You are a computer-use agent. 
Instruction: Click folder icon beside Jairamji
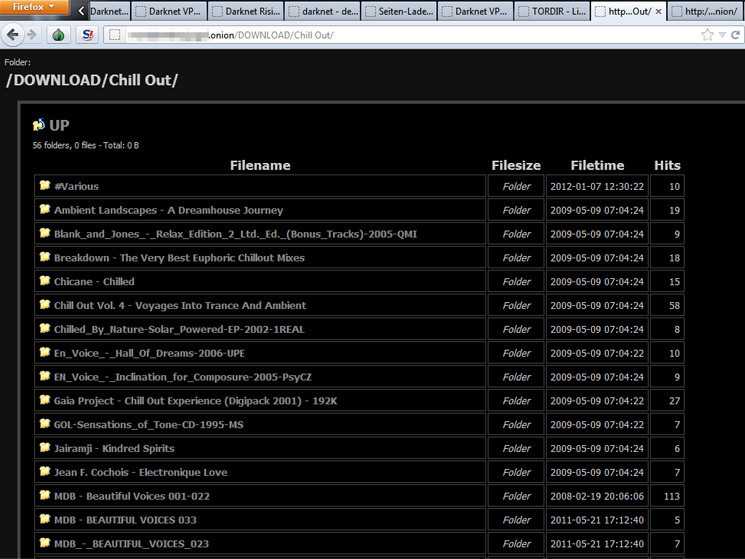point(45,447)
